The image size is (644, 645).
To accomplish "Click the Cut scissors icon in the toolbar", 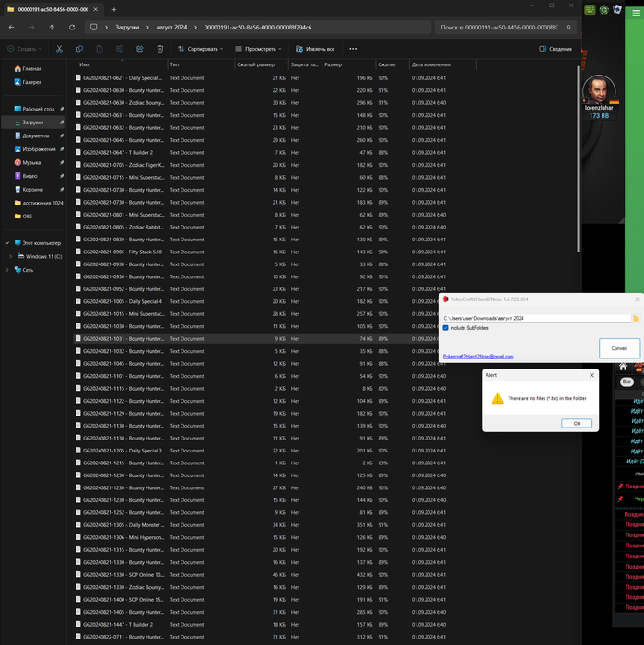I will coord(59,49).
